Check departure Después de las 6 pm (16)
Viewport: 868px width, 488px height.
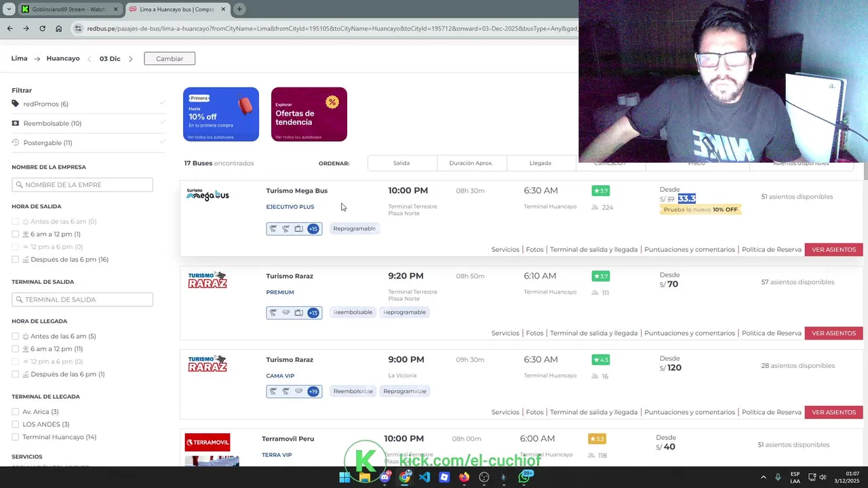point(16,260)
